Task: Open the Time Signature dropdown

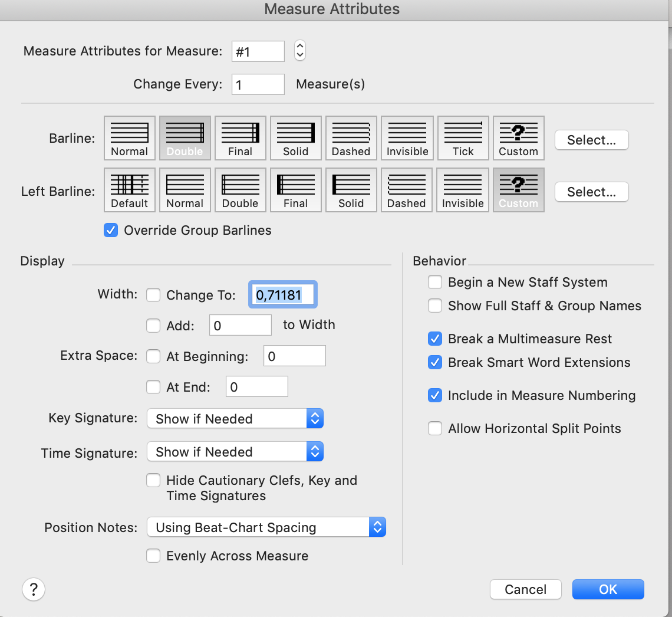Action: [x=235, y=452]
